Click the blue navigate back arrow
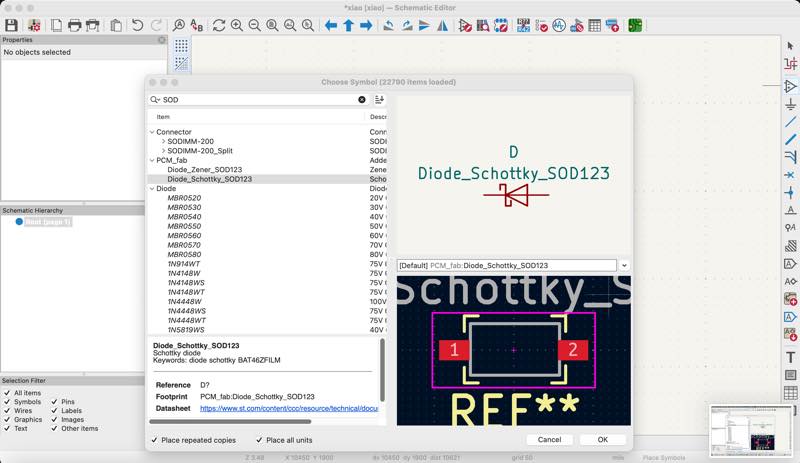This screenshot has height=463, width=800. coord(331,25)
